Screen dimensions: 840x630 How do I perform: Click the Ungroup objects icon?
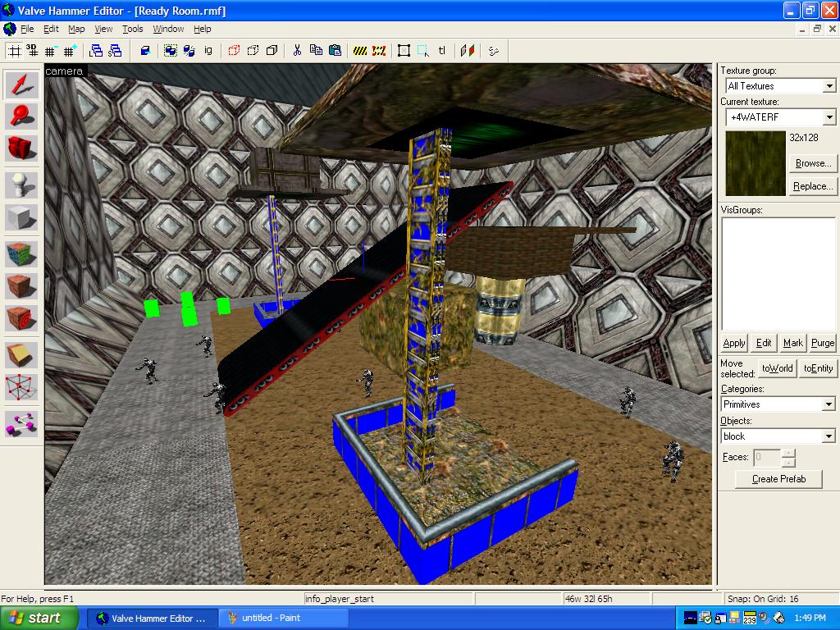coord(189,51)
